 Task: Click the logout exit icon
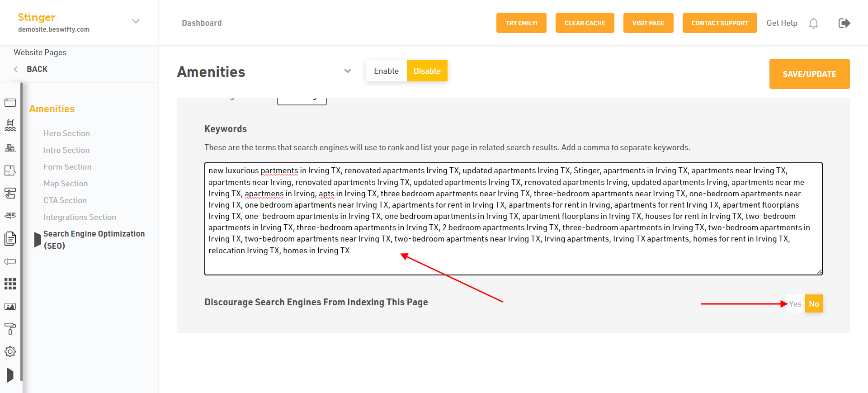coord(844,23)
